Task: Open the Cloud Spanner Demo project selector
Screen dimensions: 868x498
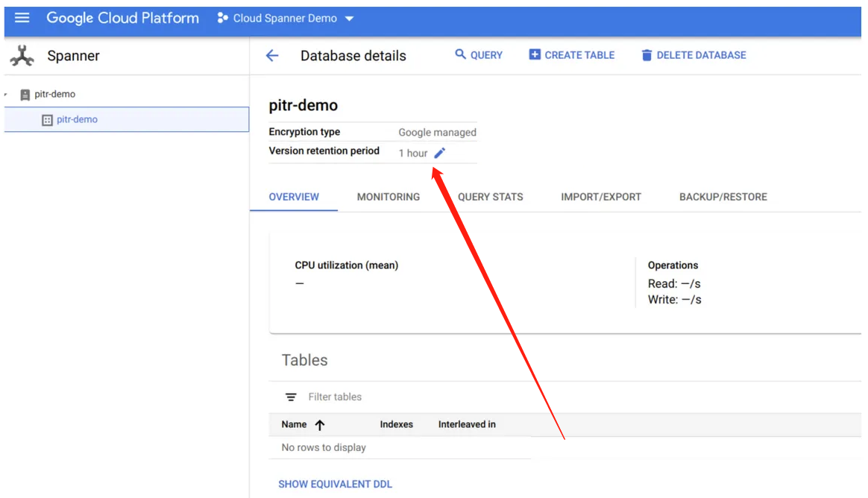Action: pyautogui.click(x=285, y=18)
